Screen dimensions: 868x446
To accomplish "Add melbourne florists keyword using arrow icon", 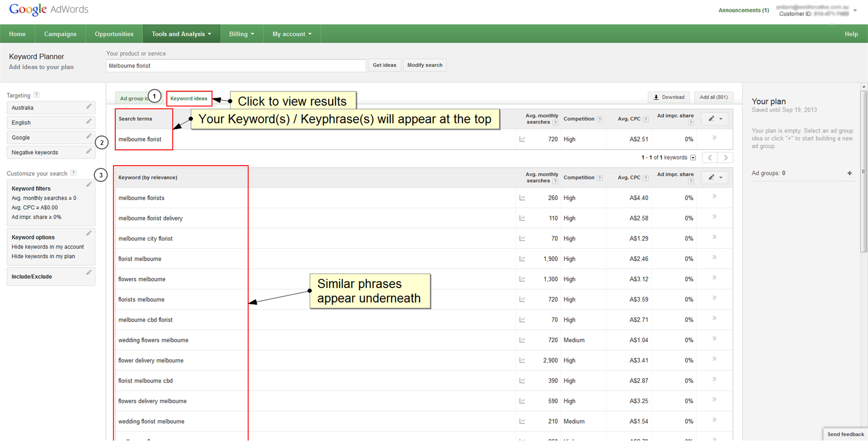I will (715, 197).
